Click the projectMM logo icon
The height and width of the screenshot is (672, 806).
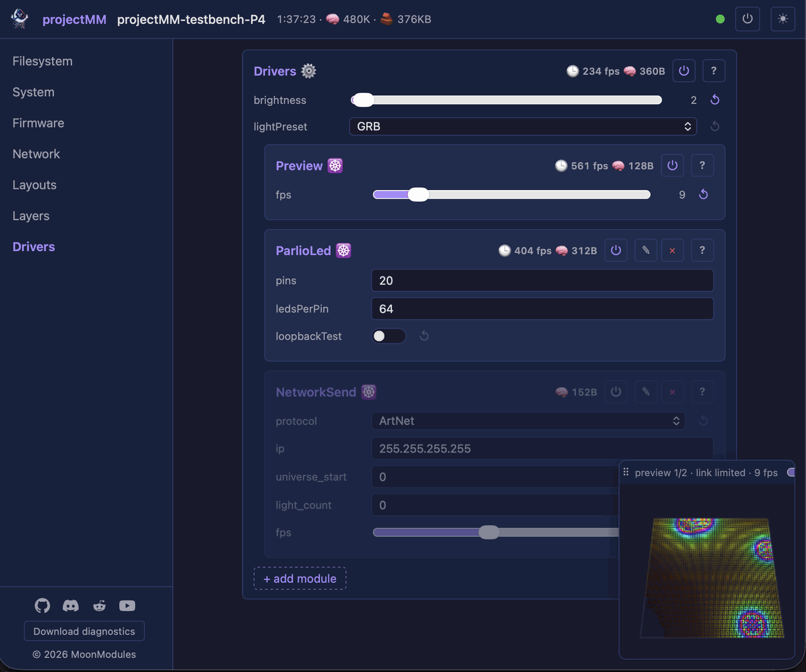pos(20,18)
